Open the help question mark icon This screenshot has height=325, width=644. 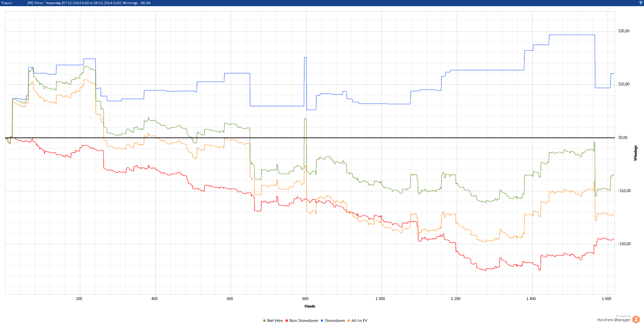641,3
